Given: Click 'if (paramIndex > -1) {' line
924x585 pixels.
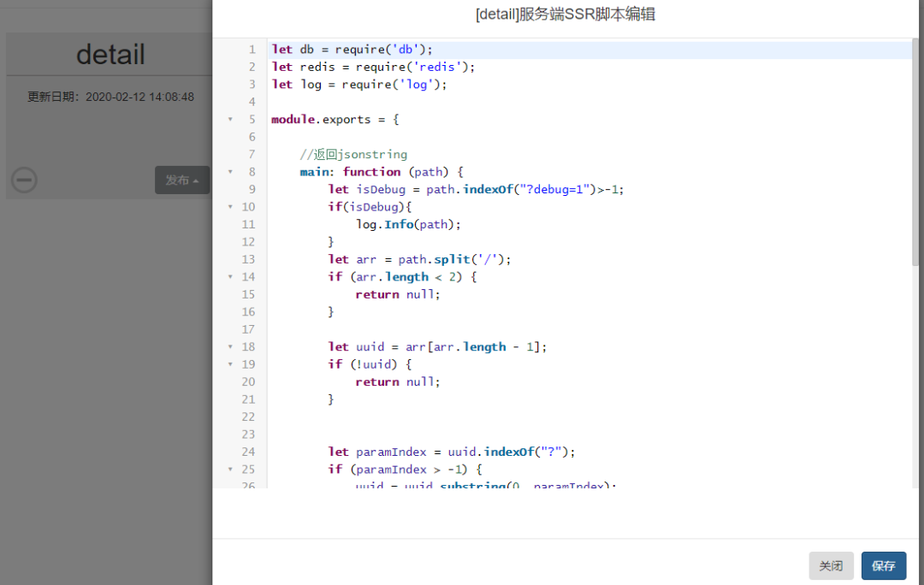Looking at the screenshot, I should (405, 470).
